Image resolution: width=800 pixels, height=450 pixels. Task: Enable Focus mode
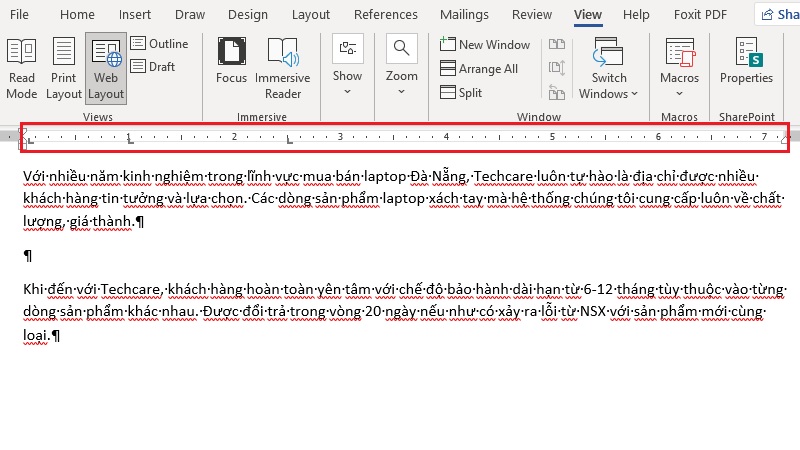point(231,61)
